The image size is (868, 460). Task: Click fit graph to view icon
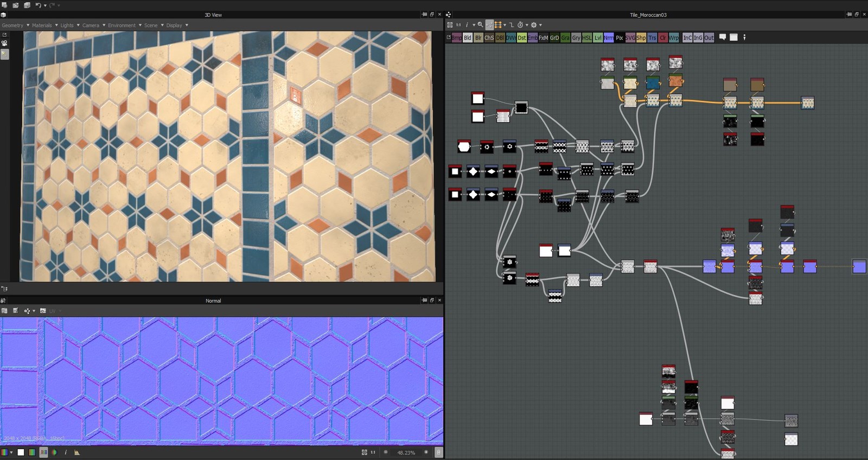450,25
